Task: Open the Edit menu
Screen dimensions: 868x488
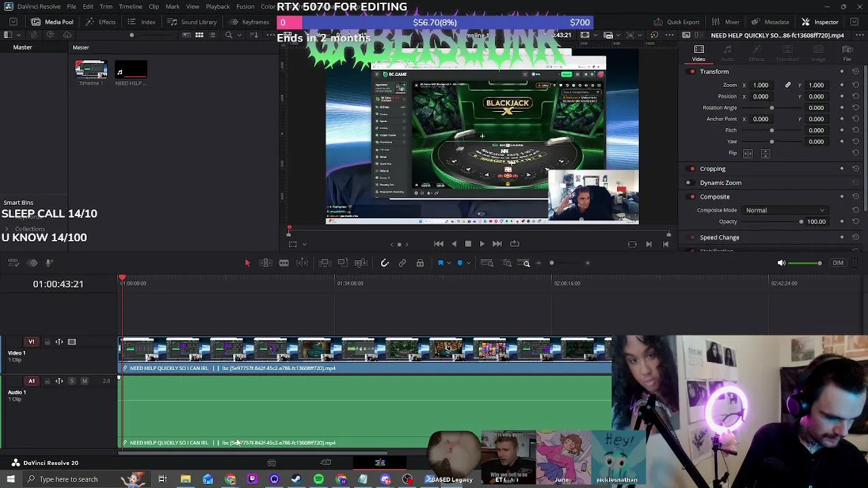Action: click(x=88, y=7)
